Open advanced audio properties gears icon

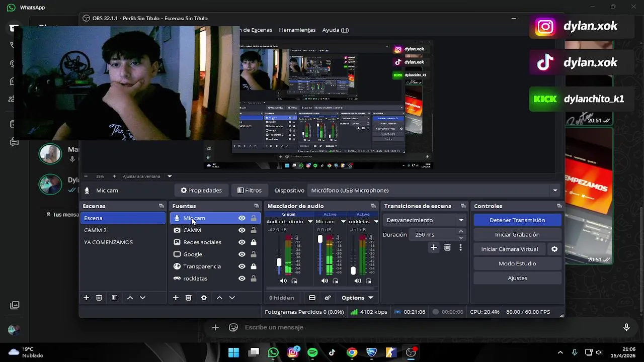coord(328,298)
